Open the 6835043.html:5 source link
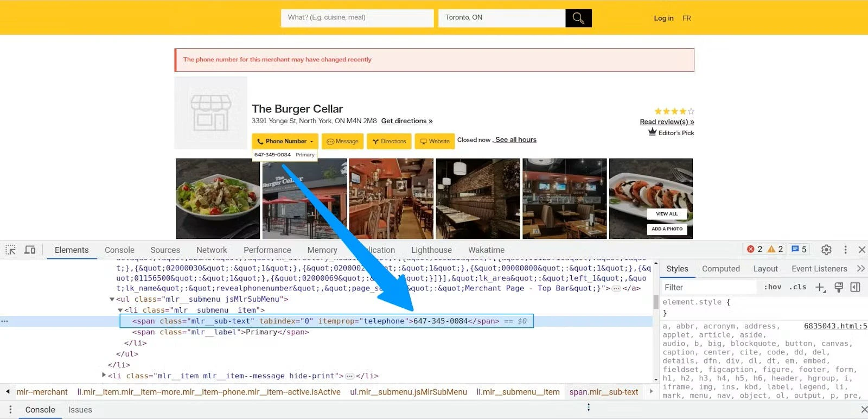Image resolution: width=868 pixels, height=419 pixels. tap(835, 326)
